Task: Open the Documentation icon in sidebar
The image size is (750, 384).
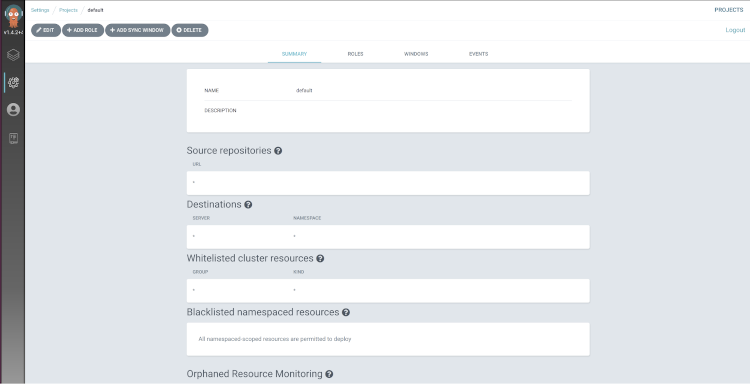Action: 13,139
